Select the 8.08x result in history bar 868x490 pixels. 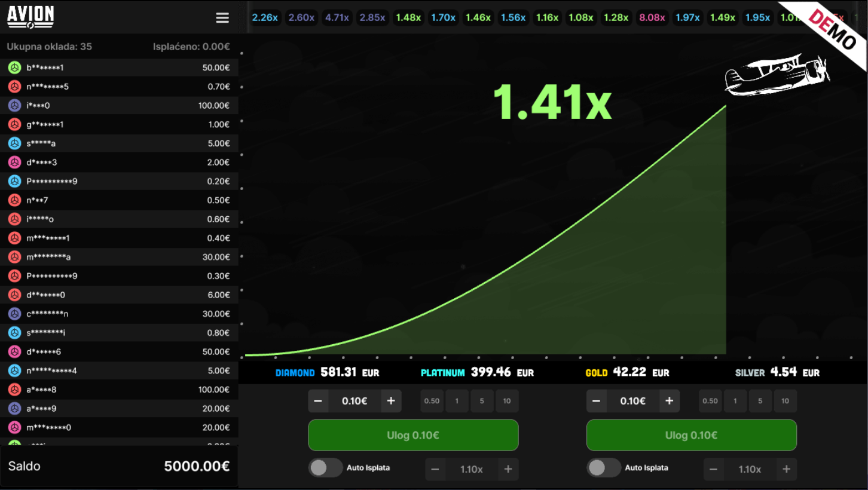tap(652, 17)
